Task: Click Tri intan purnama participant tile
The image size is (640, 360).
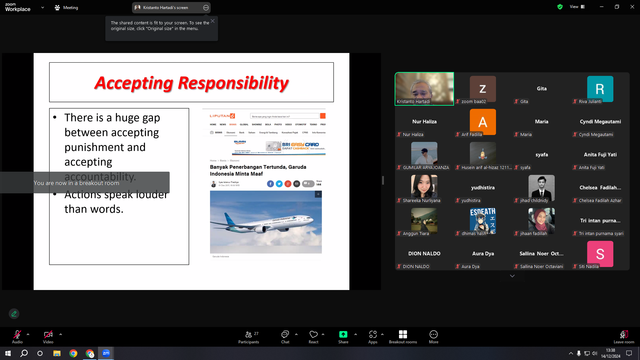Action: 600,221
